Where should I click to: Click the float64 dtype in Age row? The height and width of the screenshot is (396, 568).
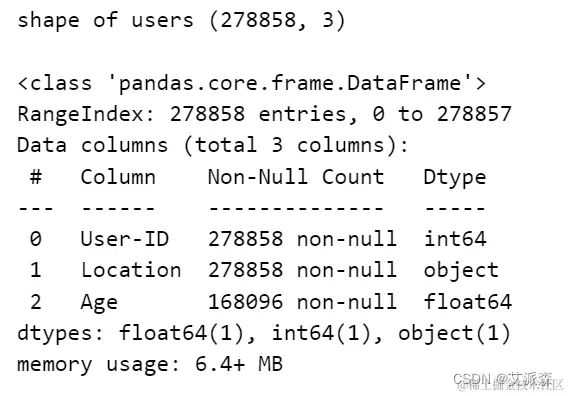(468, 301)
